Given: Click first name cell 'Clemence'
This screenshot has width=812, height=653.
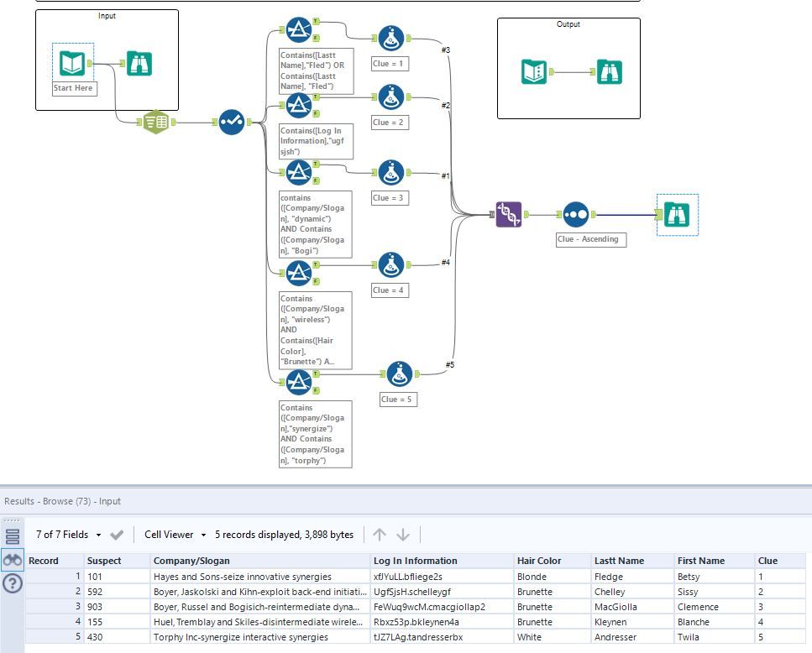Looking at the screenshot, I should [x=715, y=607].
